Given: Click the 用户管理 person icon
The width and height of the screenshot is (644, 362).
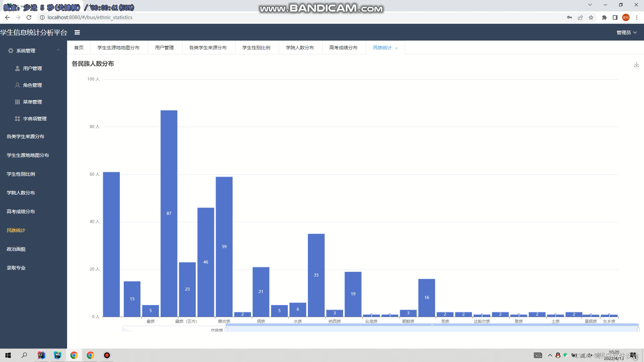Looking at the screenshot, I should [17, 68].
